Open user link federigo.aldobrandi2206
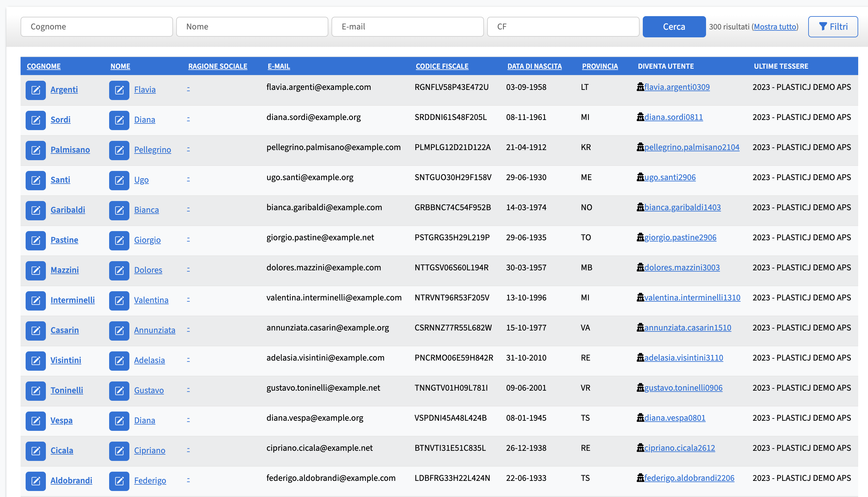Image resolution: width=868 pixels, height=497 pixels. pos(689,478)
